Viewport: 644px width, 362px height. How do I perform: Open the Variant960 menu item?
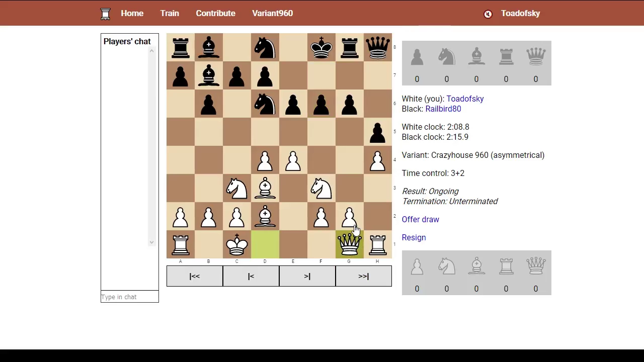[272, 14]
